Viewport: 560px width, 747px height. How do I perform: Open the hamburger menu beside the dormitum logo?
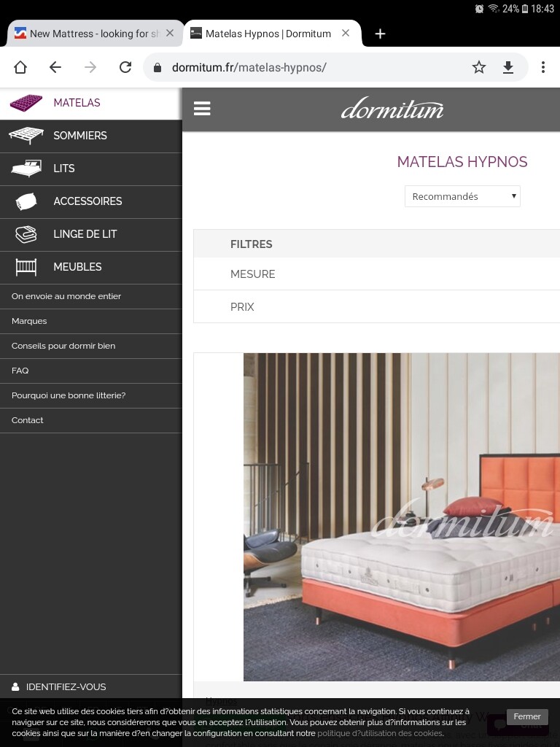[202, 109]
